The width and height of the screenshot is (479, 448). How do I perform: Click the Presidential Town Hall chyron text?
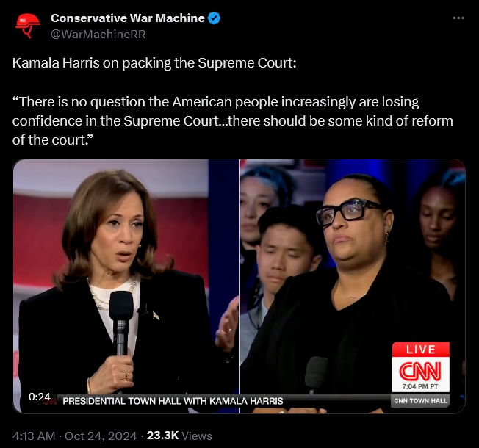173,401
